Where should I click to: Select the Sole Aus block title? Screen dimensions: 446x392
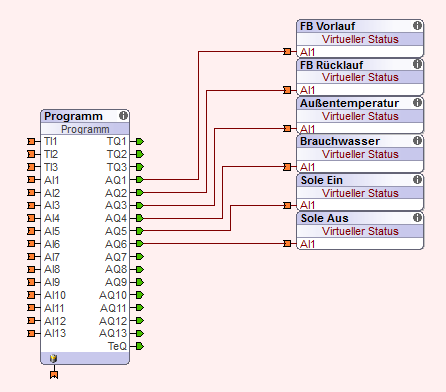click(324, 218)
